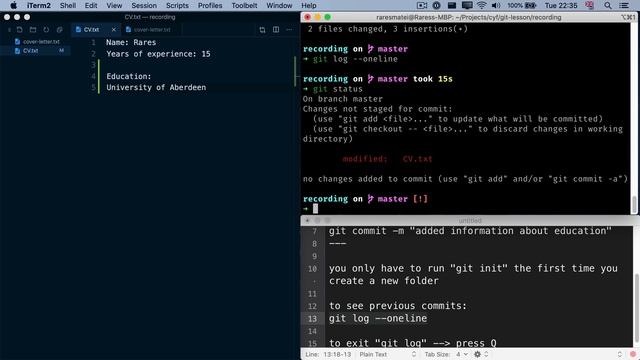This screenshot has height=360, width=640.
Task: Click 'git status' command in terminal
Action: coord(338,89)
